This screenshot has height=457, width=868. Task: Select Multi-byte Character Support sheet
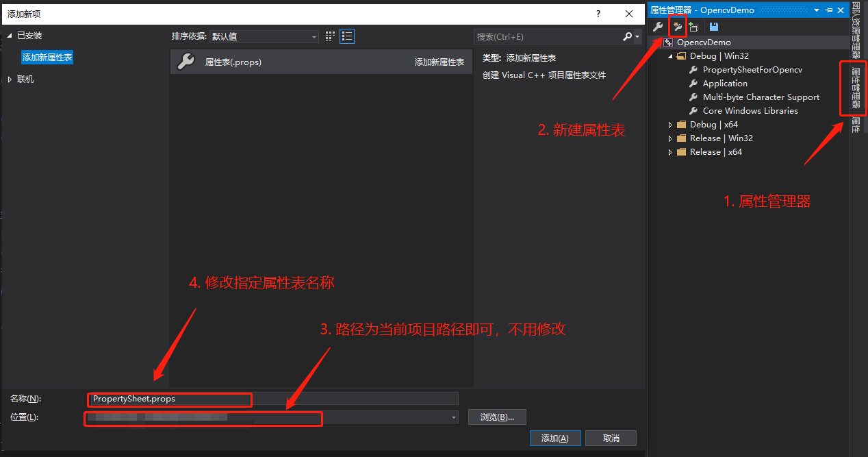tap(761, 97)
